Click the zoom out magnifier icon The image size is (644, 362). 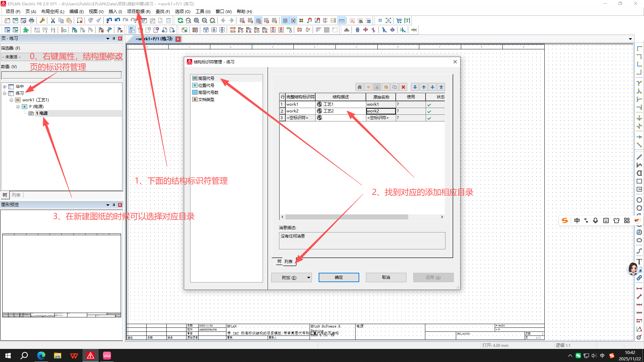204,21
